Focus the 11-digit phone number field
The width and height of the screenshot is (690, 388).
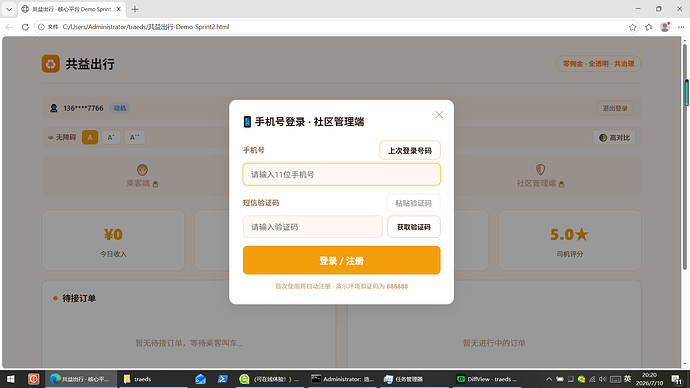click(x=341, y=174)
